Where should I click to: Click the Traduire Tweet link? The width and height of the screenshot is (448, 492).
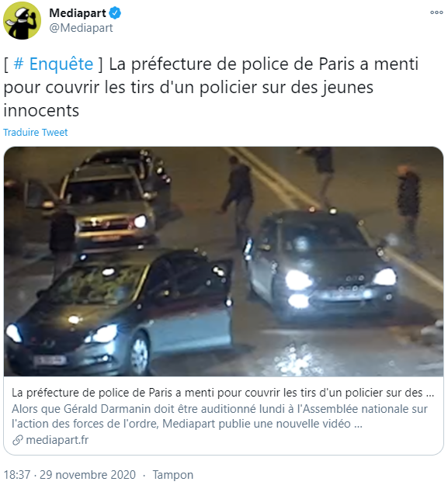(36, 133)
